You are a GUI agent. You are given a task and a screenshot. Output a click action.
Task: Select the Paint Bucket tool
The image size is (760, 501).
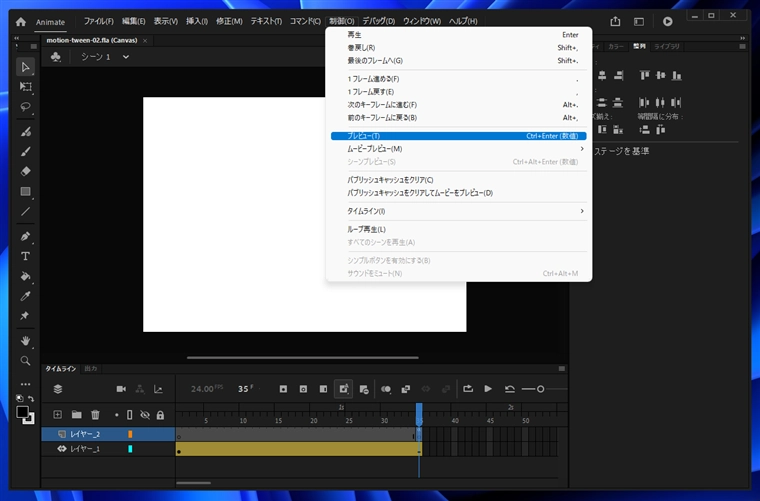25,276
